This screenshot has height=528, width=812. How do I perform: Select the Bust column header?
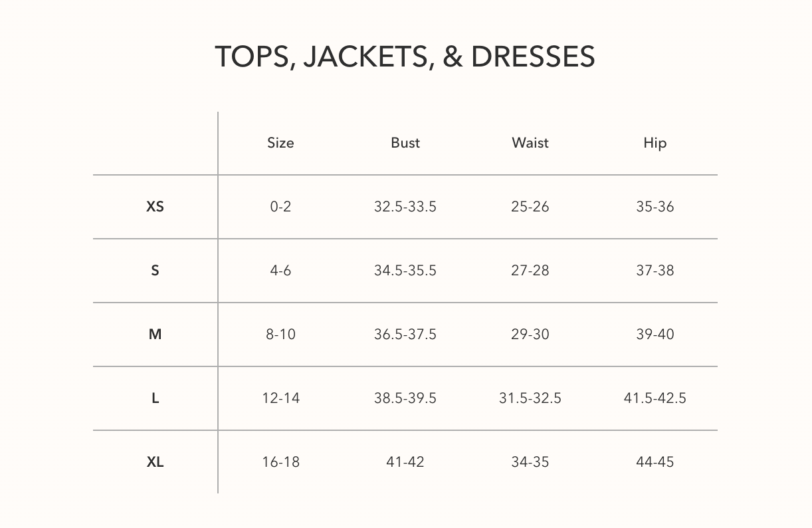(405, 143)
